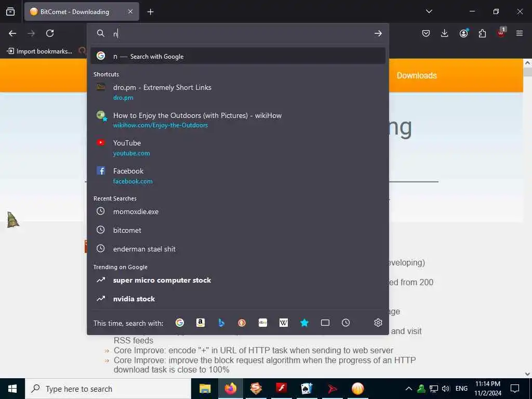Image resolution: width=532 pixels, height=399 pixels.
Task: Select recent search bitcomet
Action: [237, 230]
